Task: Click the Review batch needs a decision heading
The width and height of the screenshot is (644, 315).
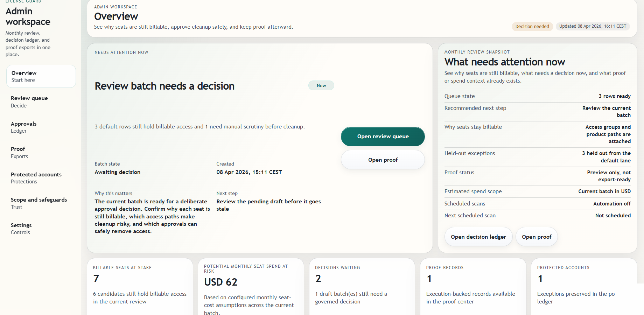Action: click(164, 86)
